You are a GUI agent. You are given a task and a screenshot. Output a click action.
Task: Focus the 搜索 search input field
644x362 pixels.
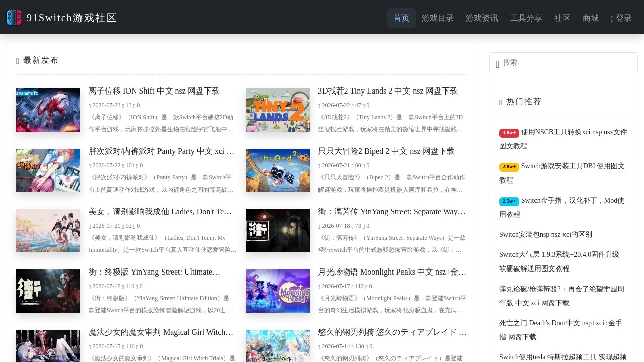[x=563, y=63]
